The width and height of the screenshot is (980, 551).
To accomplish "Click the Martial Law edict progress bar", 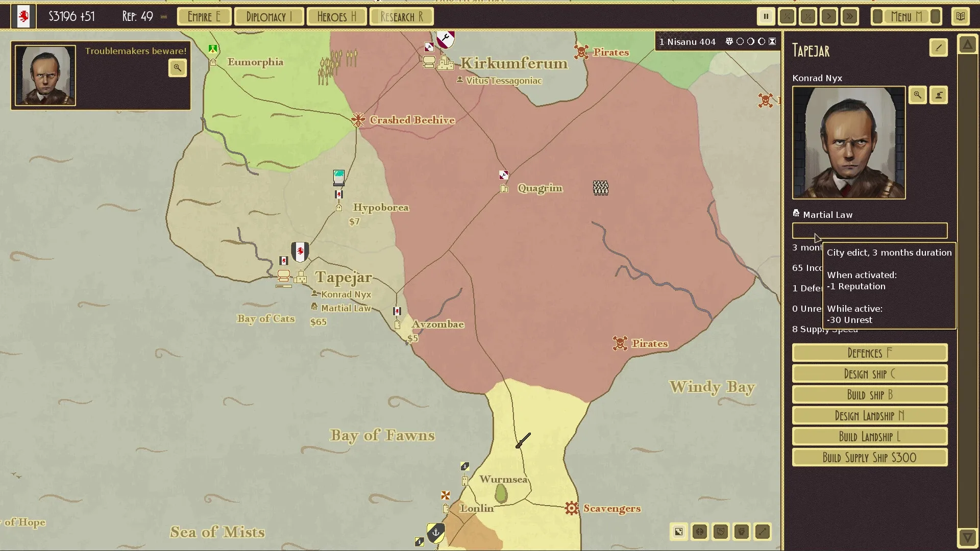I will coord(869,231).
